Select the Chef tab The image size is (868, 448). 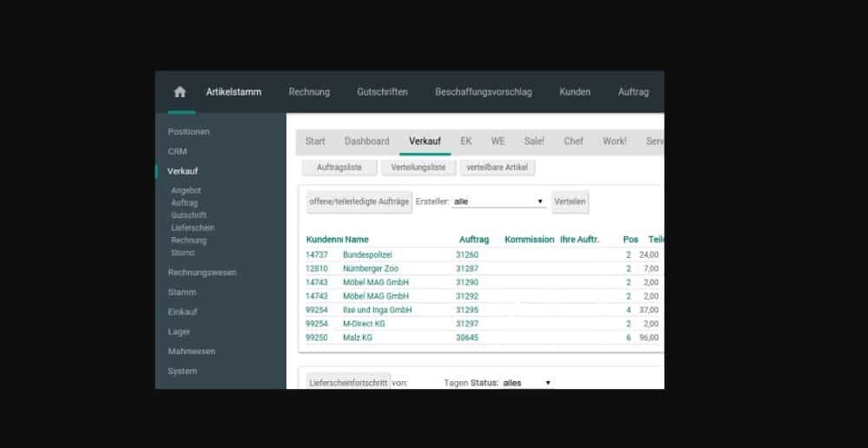574,142
